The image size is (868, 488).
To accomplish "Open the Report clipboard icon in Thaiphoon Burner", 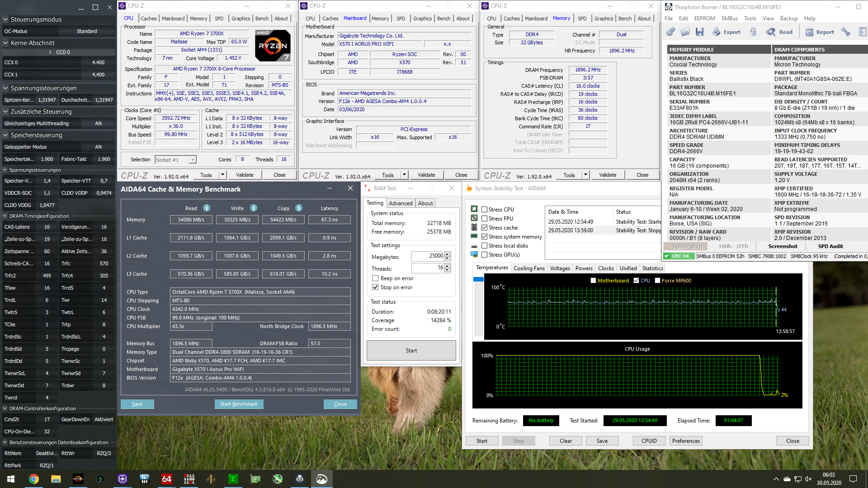I will tap(809, 32).
